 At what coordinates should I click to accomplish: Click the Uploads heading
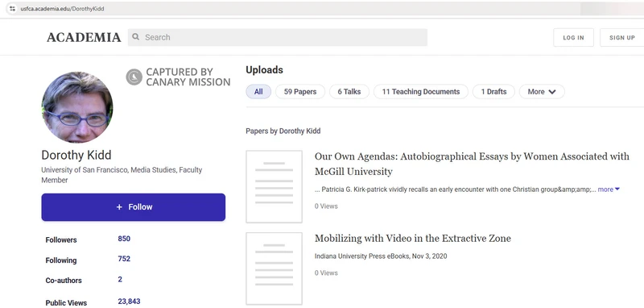(265, 70)
